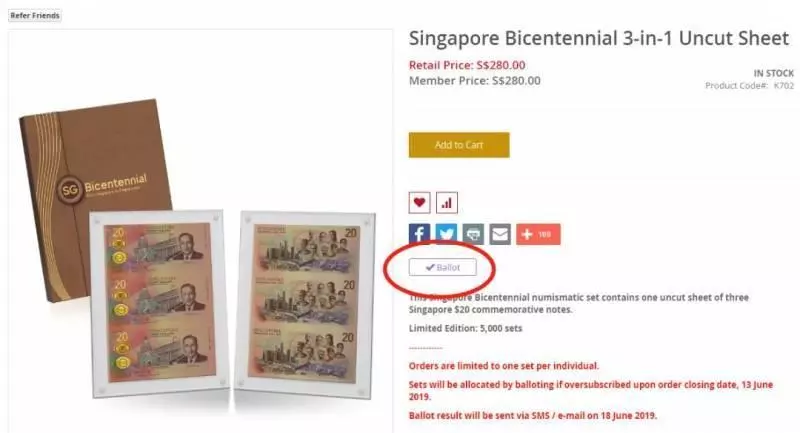This screenshot has height=433, width=800.
Task: Open the Refer Friends button
Action: coord(35,16)
